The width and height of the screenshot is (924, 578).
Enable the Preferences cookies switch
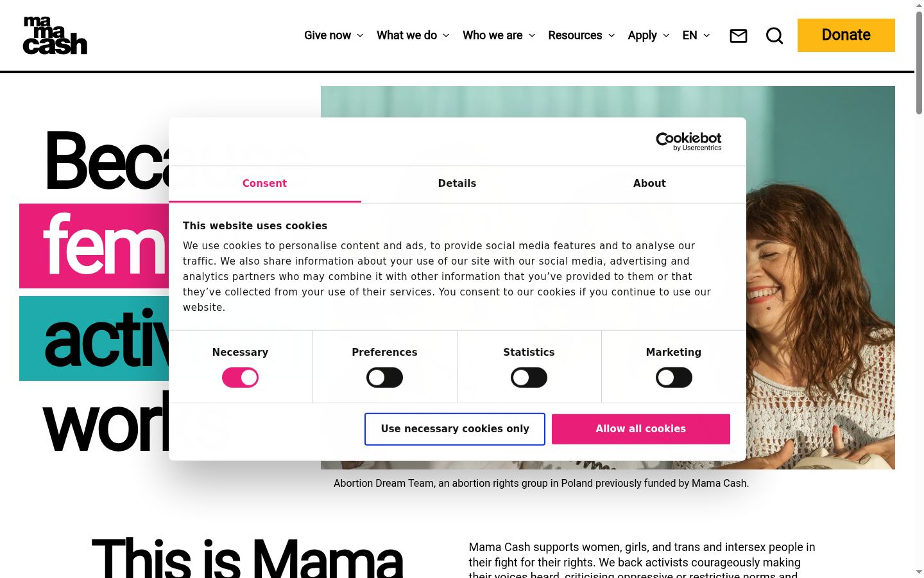pyautogui.click(x=384, y=378)
